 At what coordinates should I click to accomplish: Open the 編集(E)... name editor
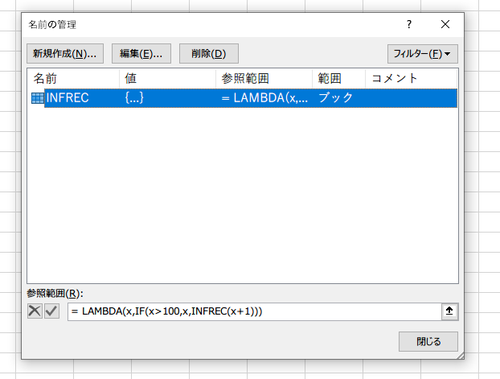click(x=141, y=53)
